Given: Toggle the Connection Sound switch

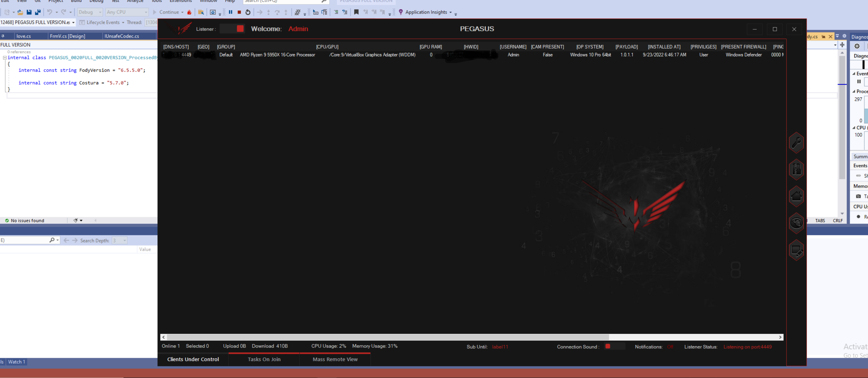Looking at the screenshot, I should pos(615,346).
